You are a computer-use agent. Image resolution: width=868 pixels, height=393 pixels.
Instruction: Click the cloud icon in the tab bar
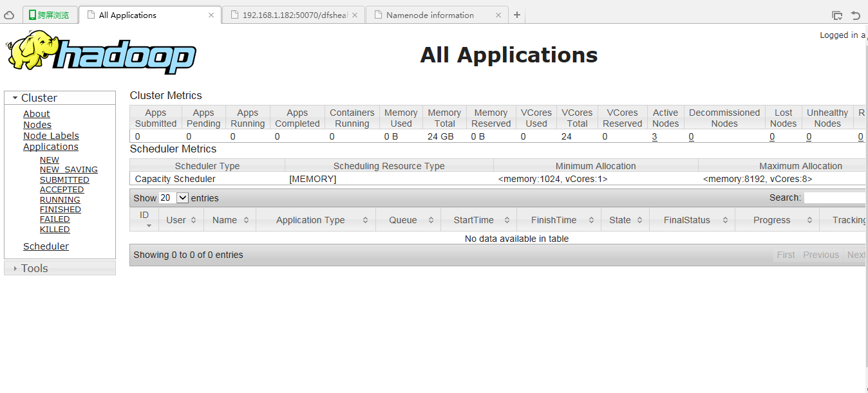coord(10,15)
